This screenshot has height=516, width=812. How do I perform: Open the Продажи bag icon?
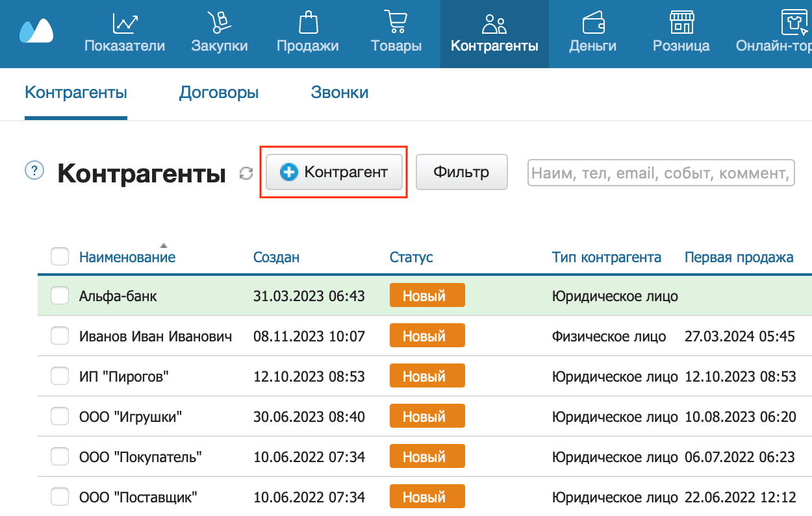tap(307, 21)
